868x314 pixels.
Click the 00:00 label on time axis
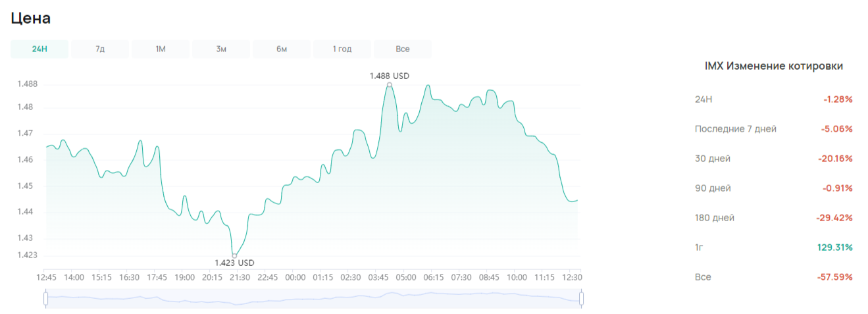click(x=295, y=277)
